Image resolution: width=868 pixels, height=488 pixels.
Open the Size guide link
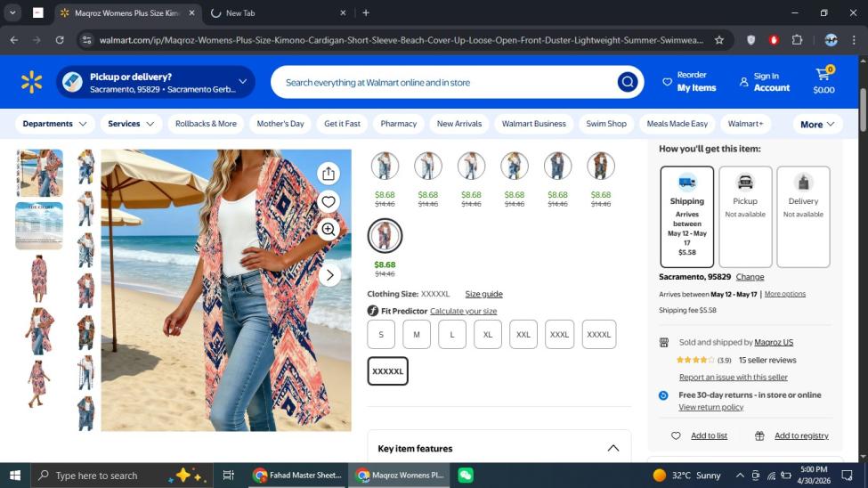[483, 294]
